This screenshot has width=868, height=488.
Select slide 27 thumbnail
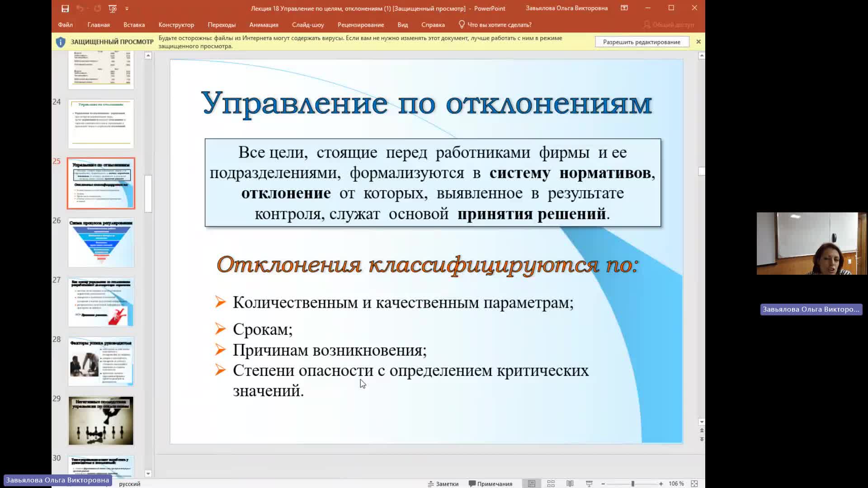click(x=101, y=302)
